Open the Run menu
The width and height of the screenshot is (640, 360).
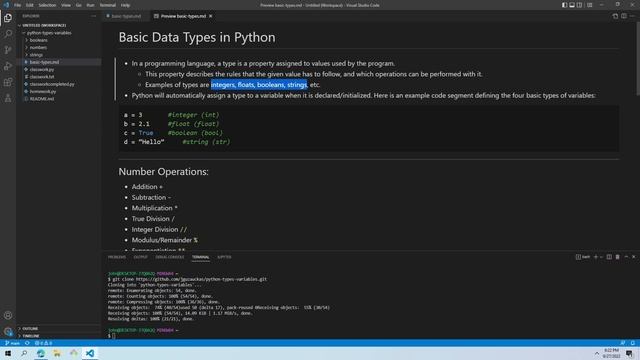pyautogui.click(x=90, y=5)
